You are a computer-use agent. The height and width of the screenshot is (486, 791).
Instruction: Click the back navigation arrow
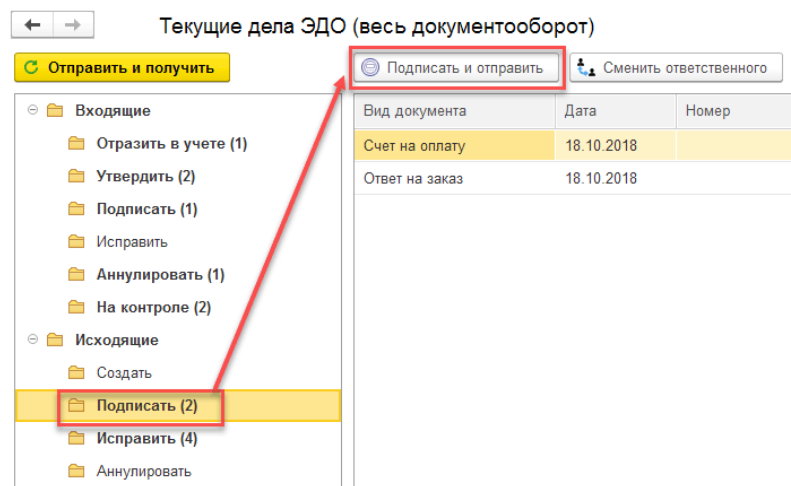pos(32,24)
